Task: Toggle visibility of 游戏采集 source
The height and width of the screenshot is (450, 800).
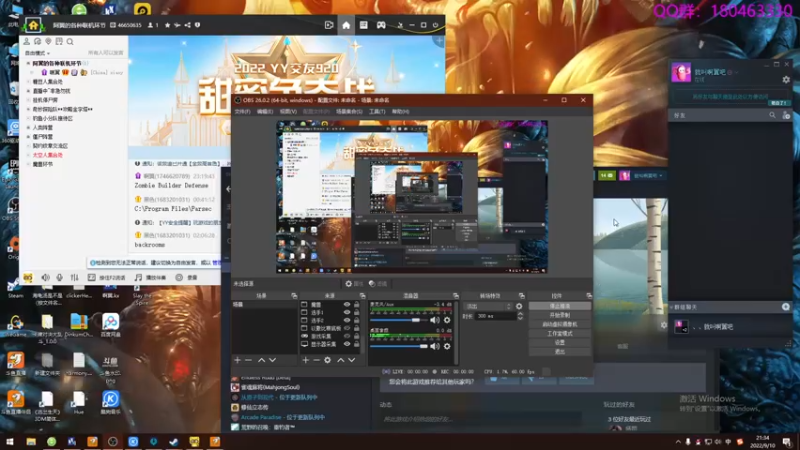Action: (347, 336)
